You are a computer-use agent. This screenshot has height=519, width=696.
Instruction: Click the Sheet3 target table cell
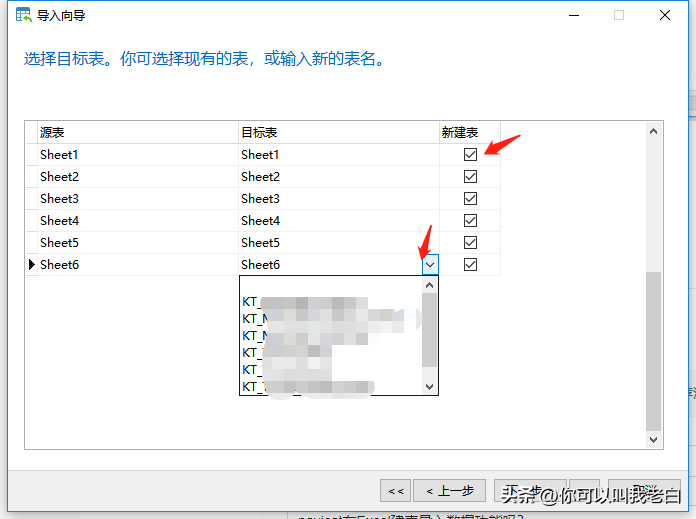click(339, 198)
